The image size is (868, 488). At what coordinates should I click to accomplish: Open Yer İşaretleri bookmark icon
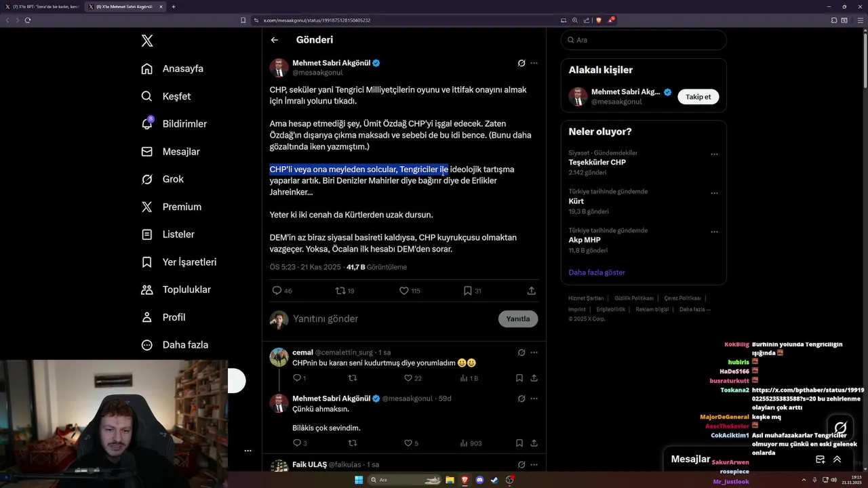pyautogui.click(x=146, y=262)
